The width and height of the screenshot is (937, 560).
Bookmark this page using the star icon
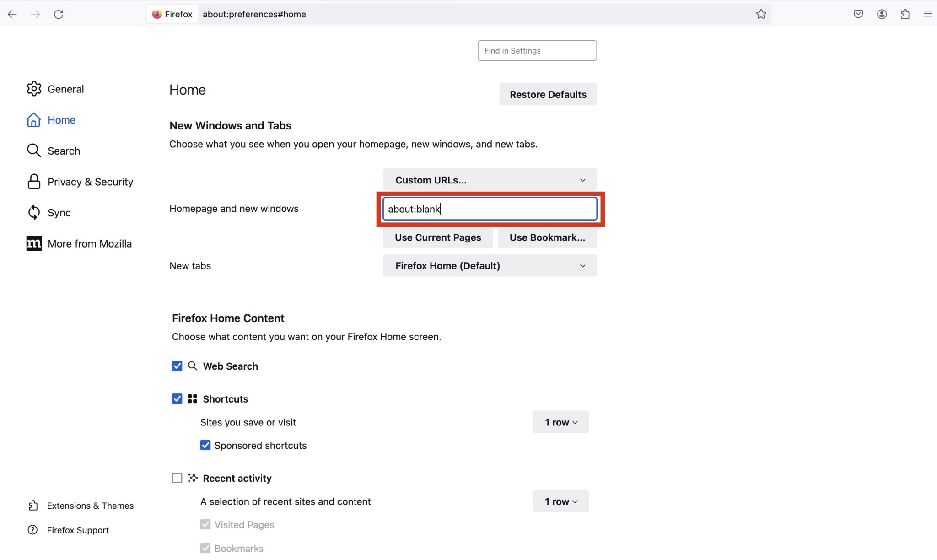point(761,14)
